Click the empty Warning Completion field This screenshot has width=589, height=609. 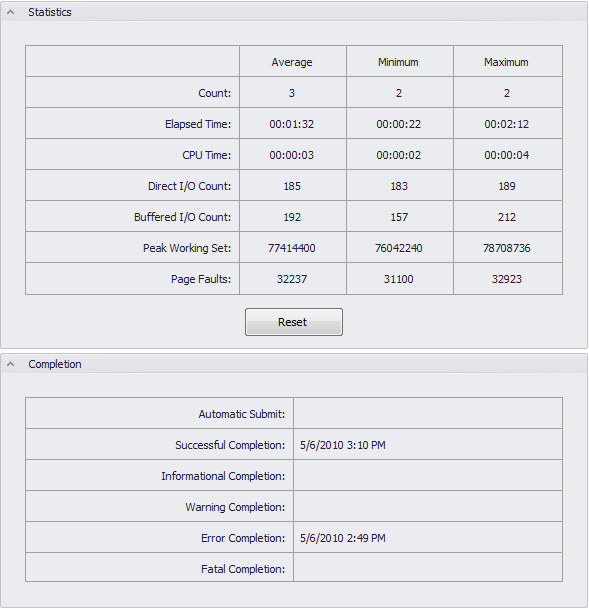pyautogui.click(x=428, y=506)
